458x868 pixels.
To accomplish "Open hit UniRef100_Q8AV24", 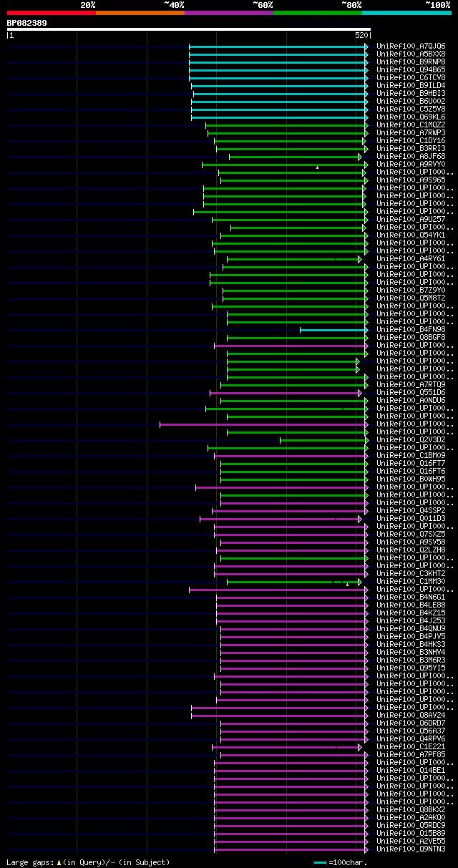I will click(x=411, y=715).
